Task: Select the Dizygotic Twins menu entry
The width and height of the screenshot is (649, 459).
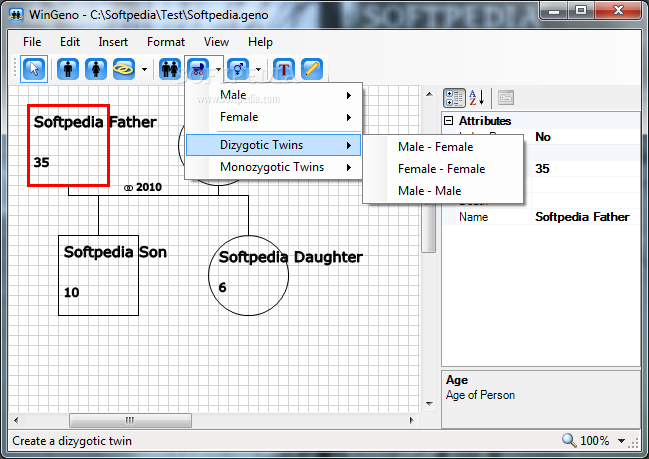Action: (273, 145)
